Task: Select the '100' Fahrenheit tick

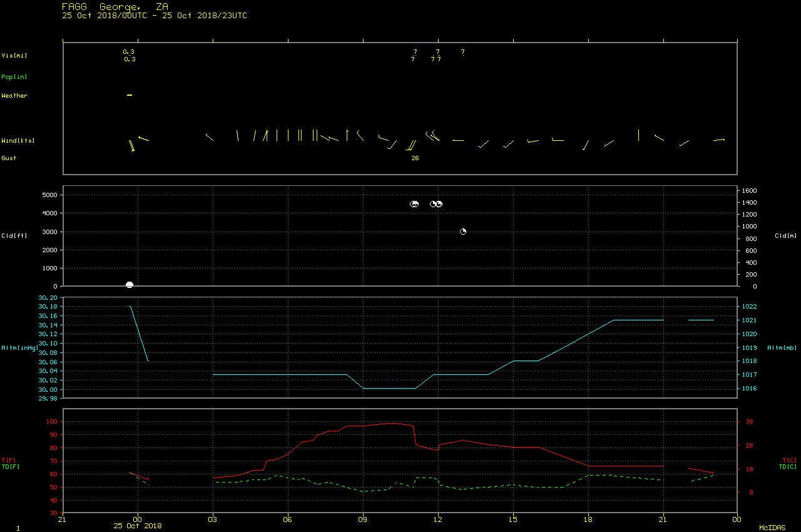Action: [52, 422]
